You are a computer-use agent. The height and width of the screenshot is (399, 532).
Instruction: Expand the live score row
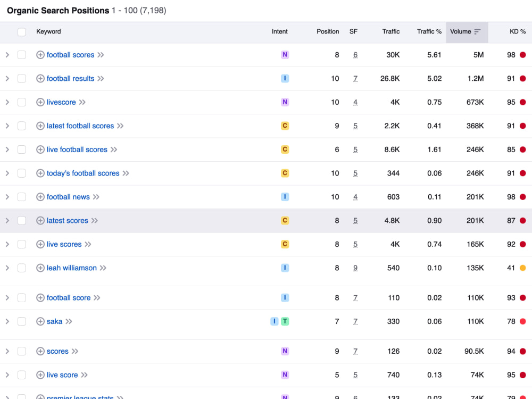pyautogui.click(x=7, y=375)
